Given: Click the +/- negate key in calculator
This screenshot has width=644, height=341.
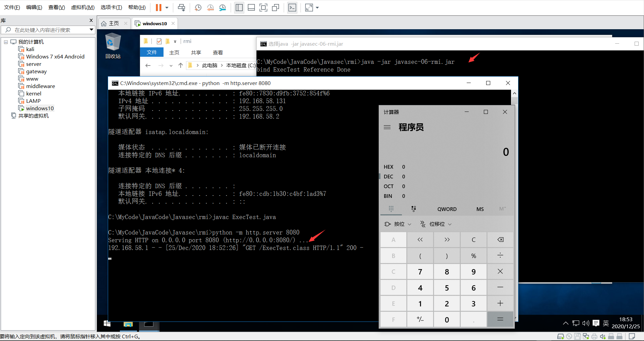Looking at the screenshot, I should pos(420,319).
